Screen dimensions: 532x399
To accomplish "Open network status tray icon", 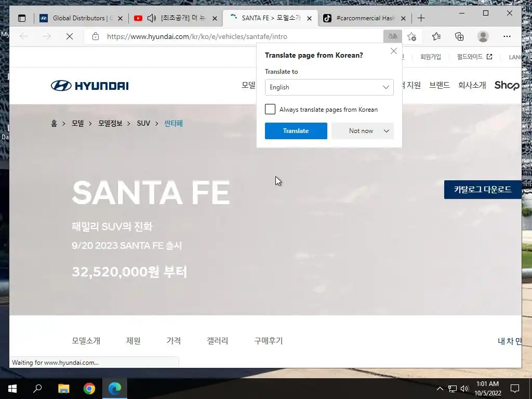I will (x=453, y=389).
